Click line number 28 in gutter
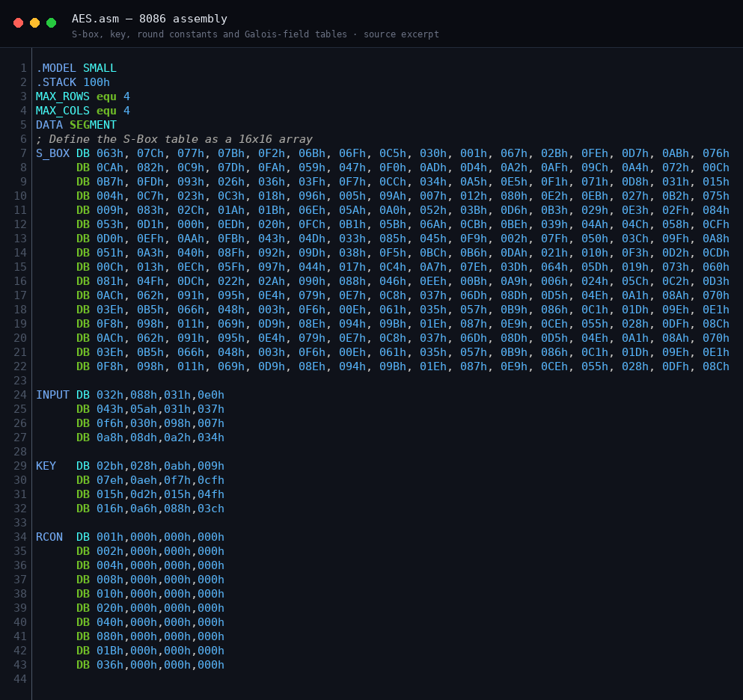Image resolution: width=743 pixels, height=700 pixels. point(20,452)
